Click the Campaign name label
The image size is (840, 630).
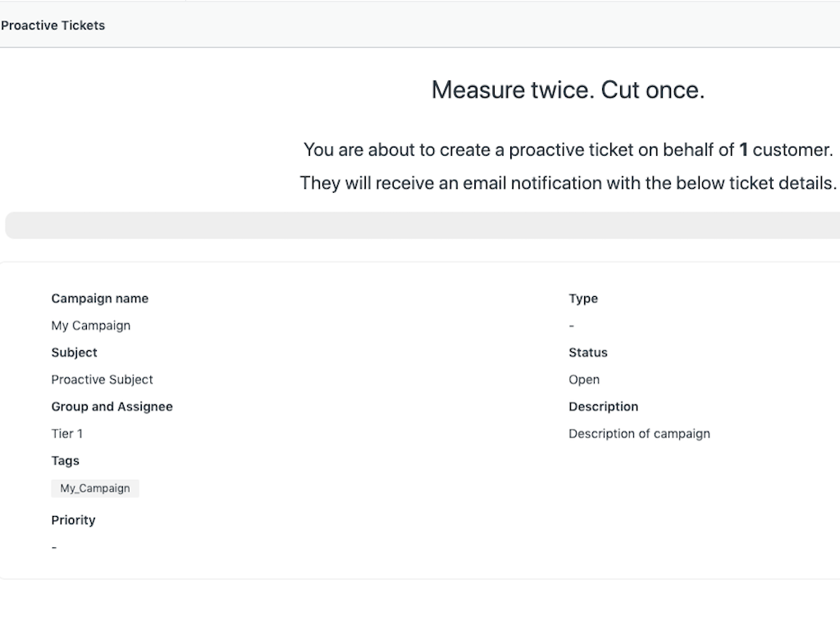click(x=100, y=299)
